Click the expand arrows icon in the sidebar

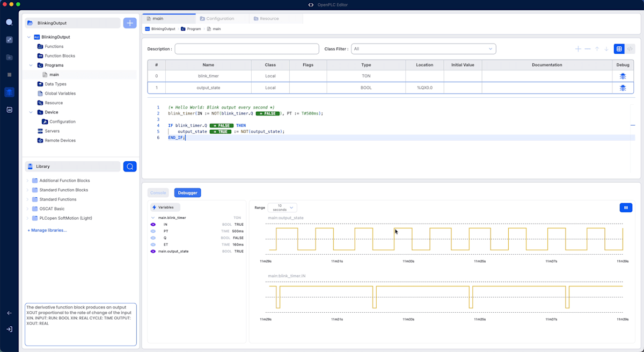pyautogui.click(x=9, y=40)
